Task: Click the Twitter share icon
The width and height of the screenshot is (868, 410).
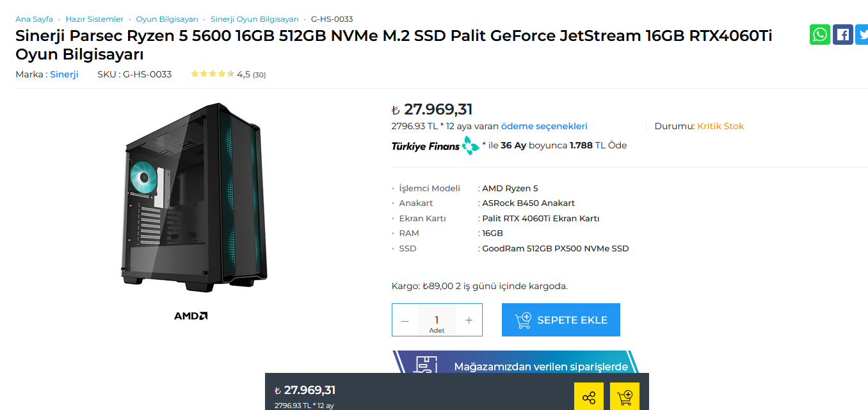Action: point(862,35)
